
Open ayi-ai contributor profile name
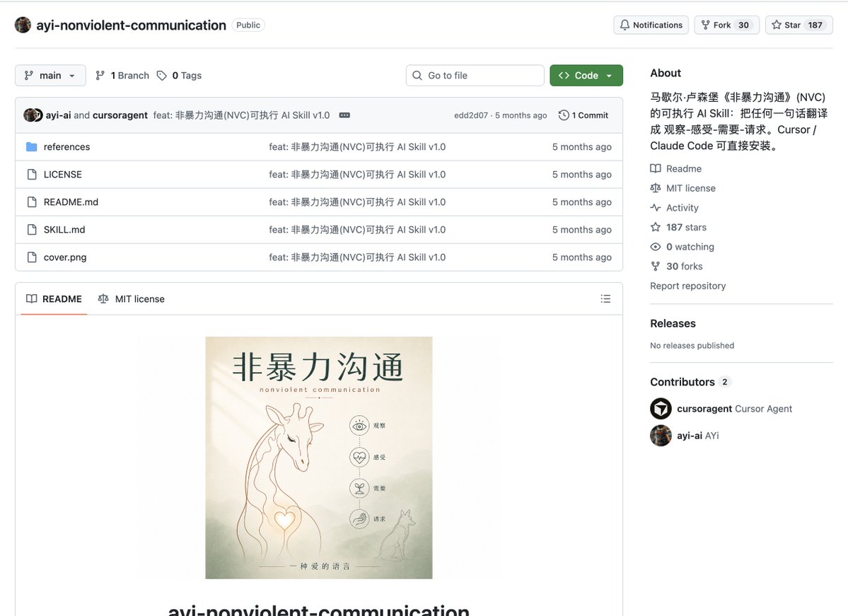[690, 436]
